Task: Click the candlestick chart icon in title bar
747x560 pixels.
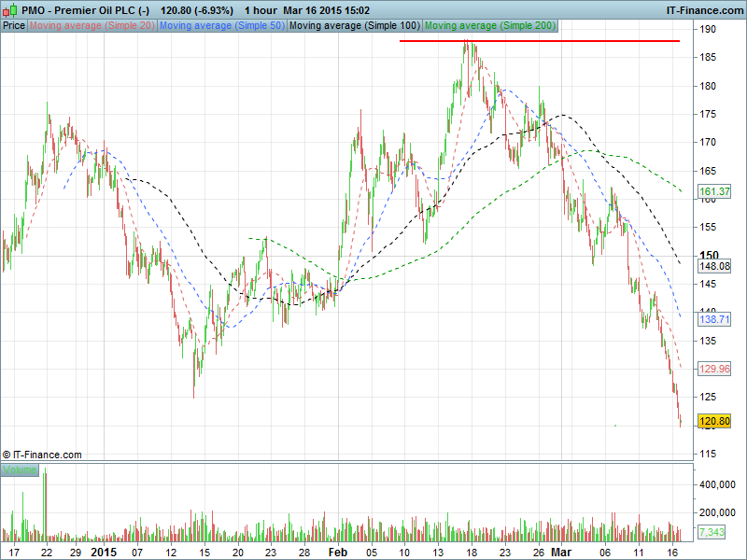Action: 9,9
